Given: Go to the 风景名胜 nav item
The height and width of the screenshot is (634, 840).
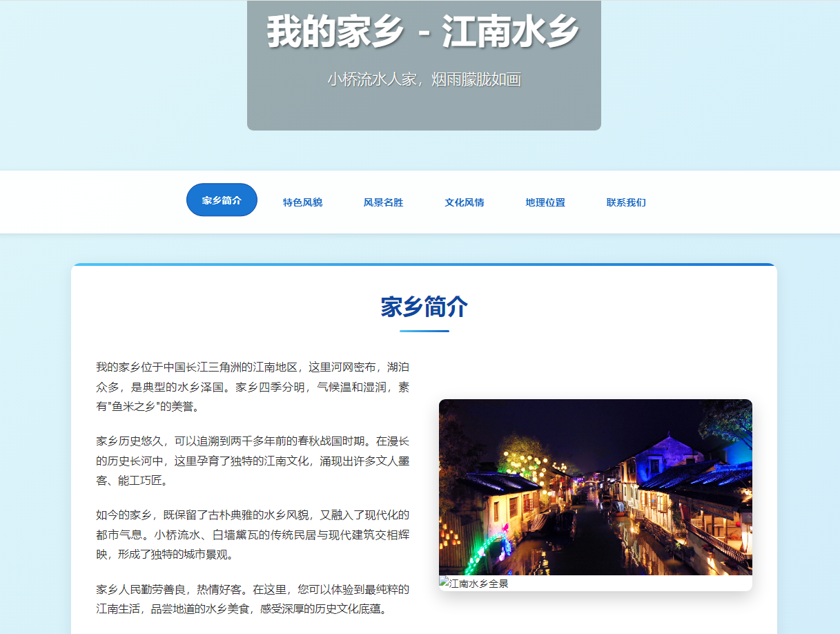Looking at the screenshot, I should click(383, 202).
